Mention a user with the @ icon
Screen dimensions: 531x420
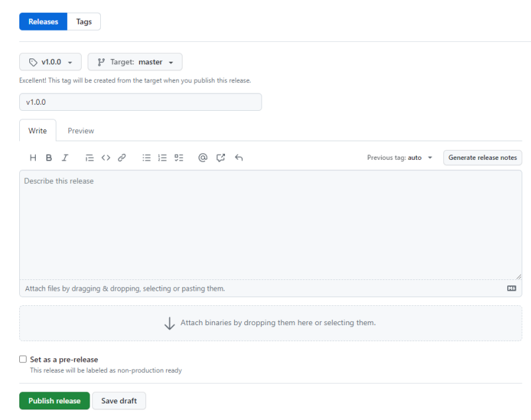point(203,158)
